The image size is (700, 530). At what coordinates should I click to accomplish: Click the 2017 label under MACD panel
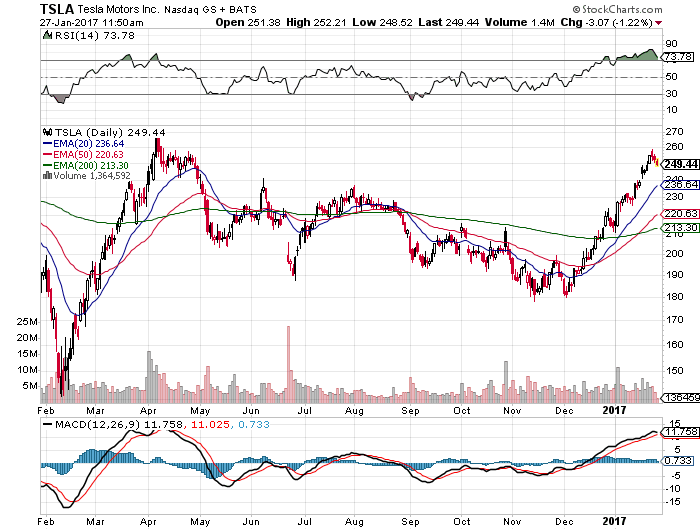tap(614, 521)
